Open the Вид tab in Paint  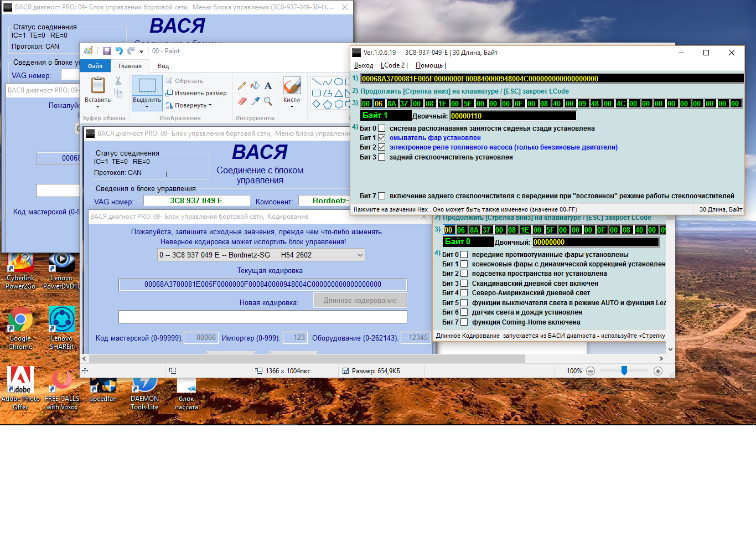pos(163,66)
